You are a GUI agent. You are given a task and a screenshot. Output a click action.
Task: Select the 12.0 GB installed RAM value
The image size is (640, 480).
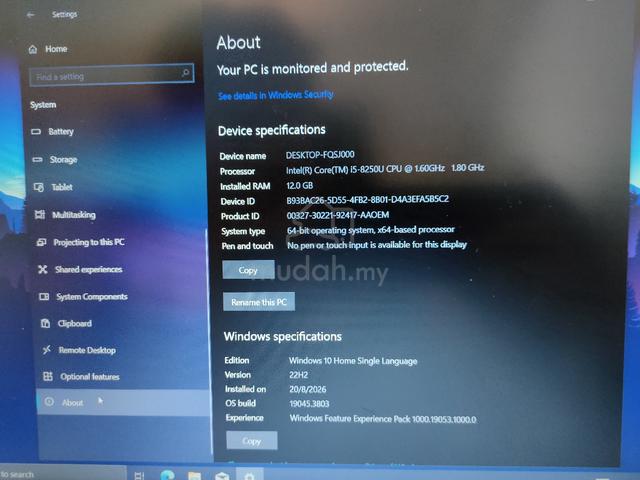coord(300,186)
